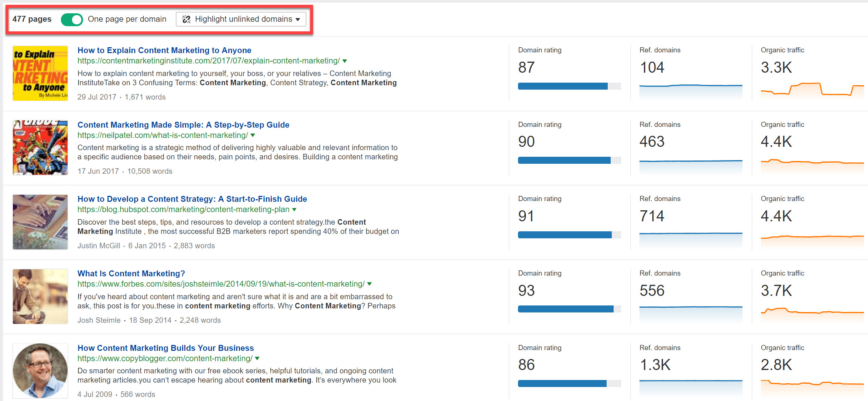Image resolution: width=868 pixels, height=401 pixels.
Task: Open the blog.hubspot.com URL dropdown arrow
Action: tap(294, 210)
